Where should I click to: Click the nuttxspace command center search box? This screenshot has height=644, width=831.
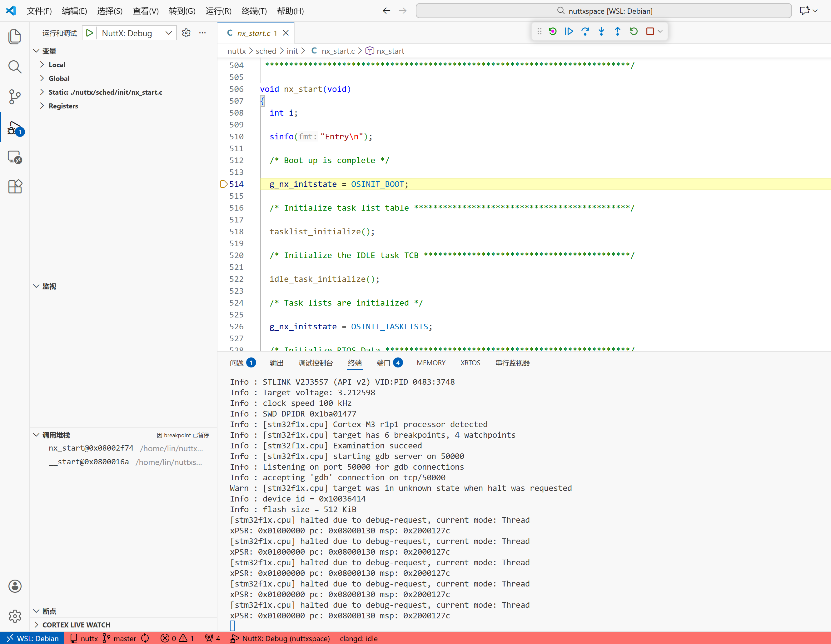[604, 11]
